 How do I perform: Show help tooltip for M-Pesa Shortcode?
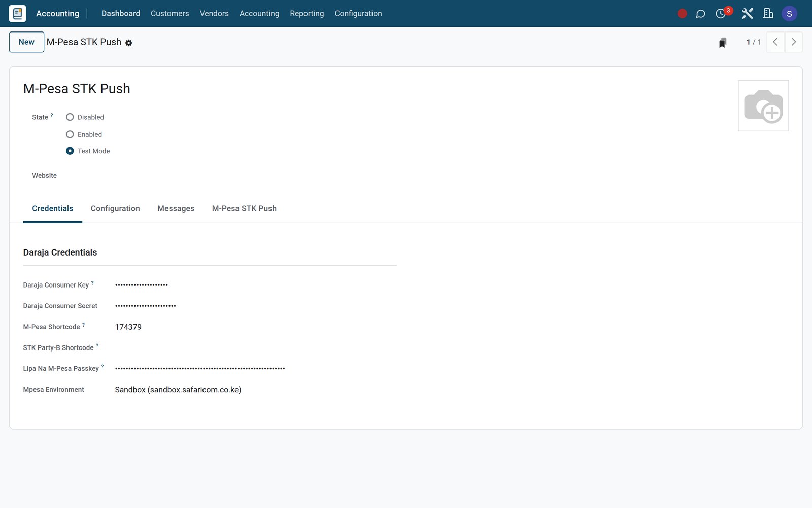(x=84, y=325)
